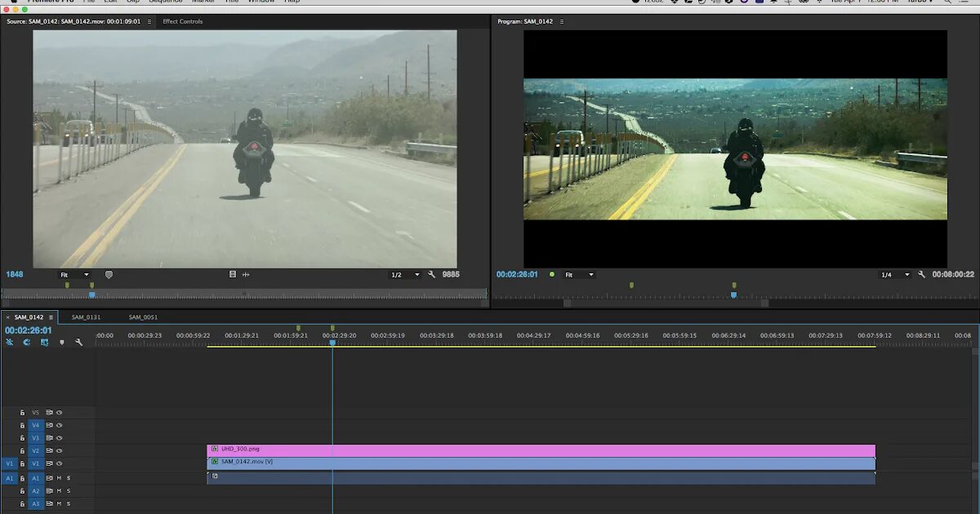The image size is (980, 514).
Task: Click Program duration 00:08:00:22
Action: [953, 275]
